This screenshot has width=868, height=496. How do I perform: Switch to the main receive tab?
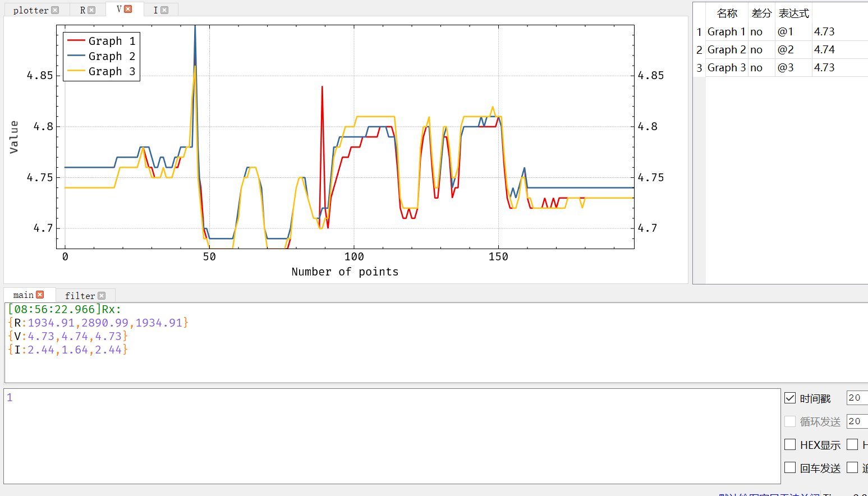tap(24, 295)
